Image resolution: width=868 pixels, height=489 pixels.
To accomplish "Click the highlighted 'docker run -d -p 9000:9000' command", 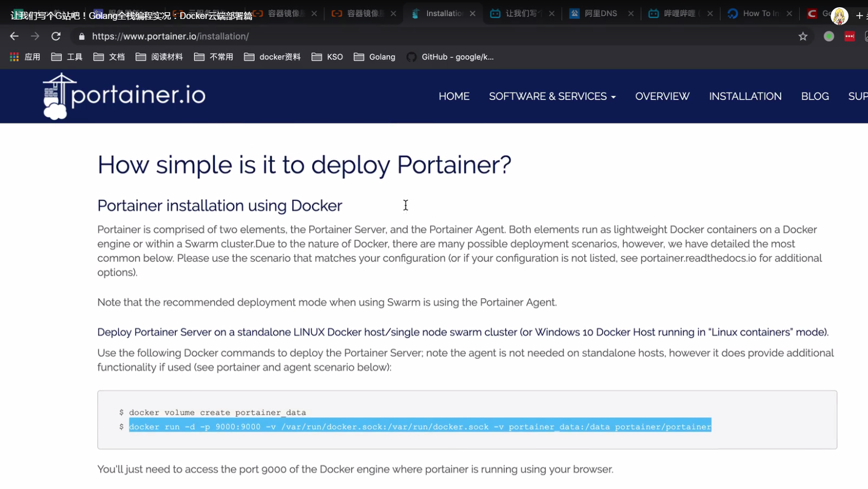I will pyautogui.click(x=420, y=427).
